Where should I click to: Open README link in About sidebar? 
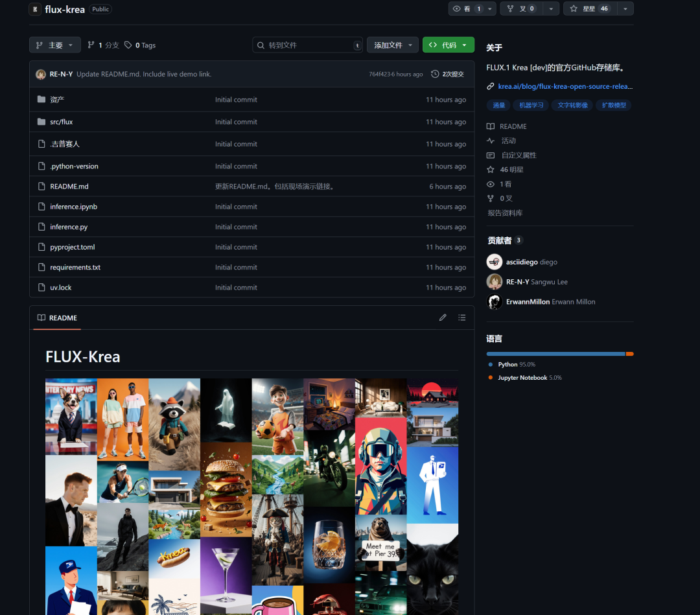pos(513,126)
